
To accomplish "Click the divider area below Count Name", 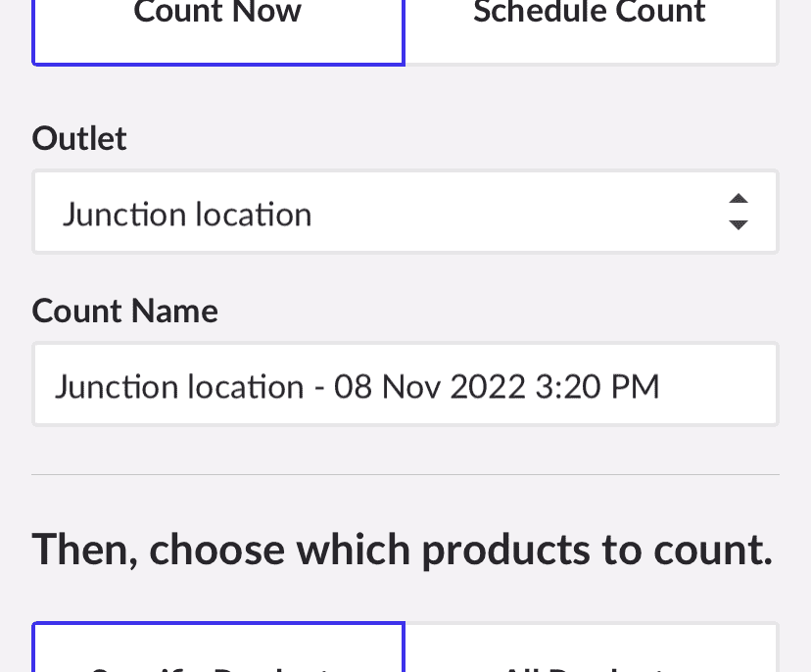I will pyautogui.click(x=405, y=473).
